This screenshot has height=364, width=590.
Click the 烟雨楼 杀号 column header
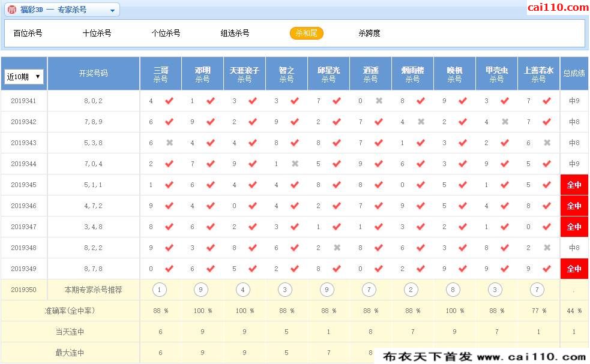(x=413, y=74)
